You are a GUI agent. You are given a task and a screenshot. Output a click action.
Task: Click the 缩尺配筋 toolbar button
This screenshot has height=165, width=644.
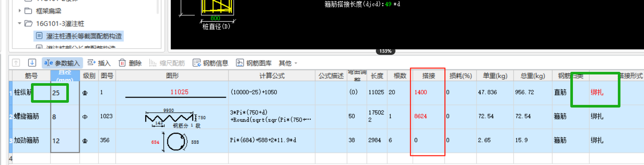click(x=167, y=63)
